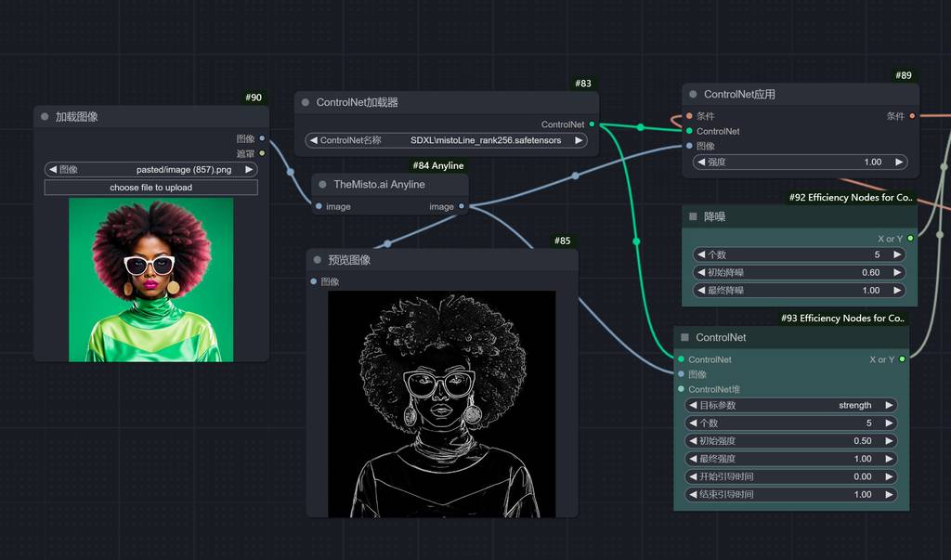
Task: Toggle collapse of the 预览图像 node
Action: [x=317, y=260]
